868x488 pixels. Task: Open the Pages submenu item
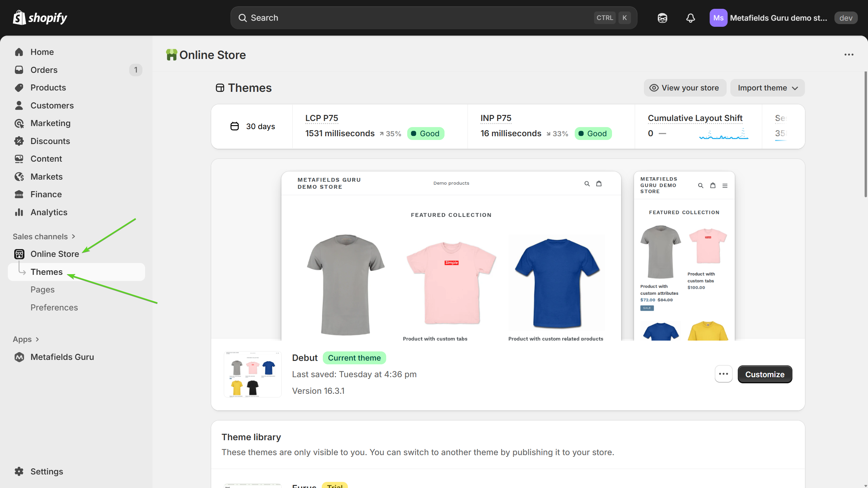tap(42, 289)
